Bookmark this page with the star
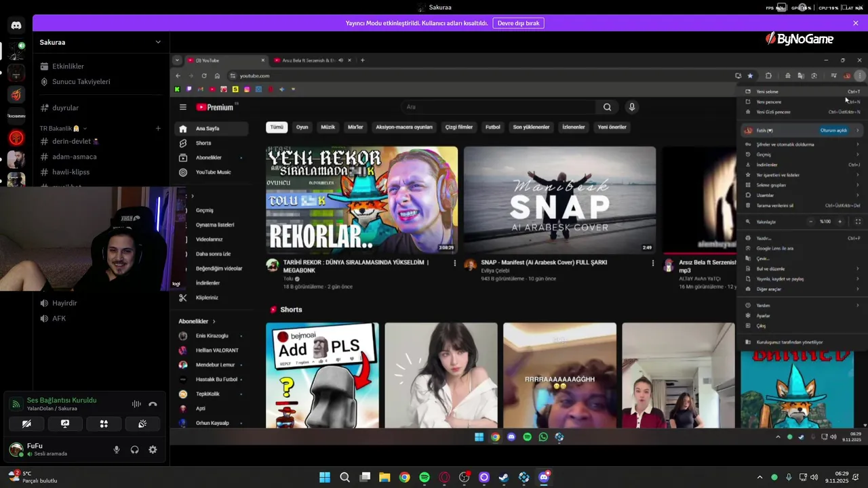Viewport: 868px width, 488px height. 750,76
